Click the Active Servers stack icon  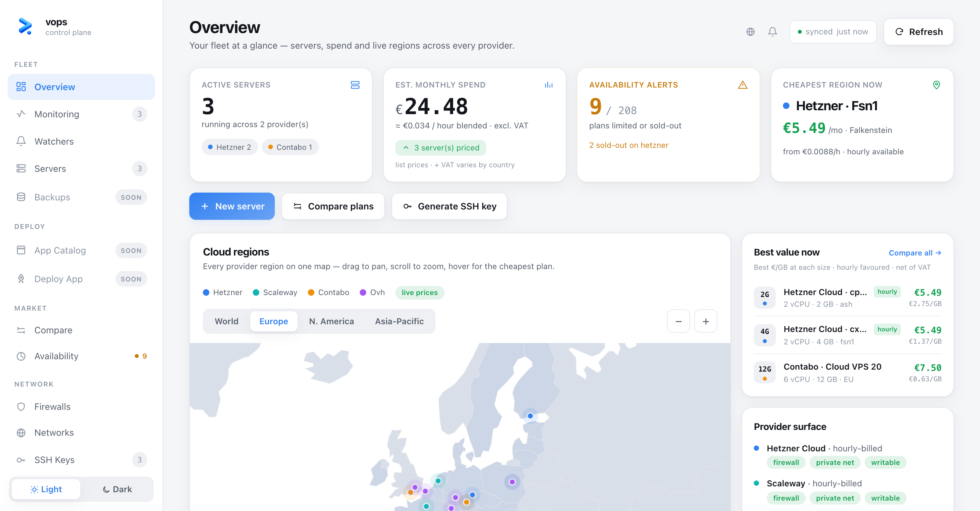tap(355, 85)
